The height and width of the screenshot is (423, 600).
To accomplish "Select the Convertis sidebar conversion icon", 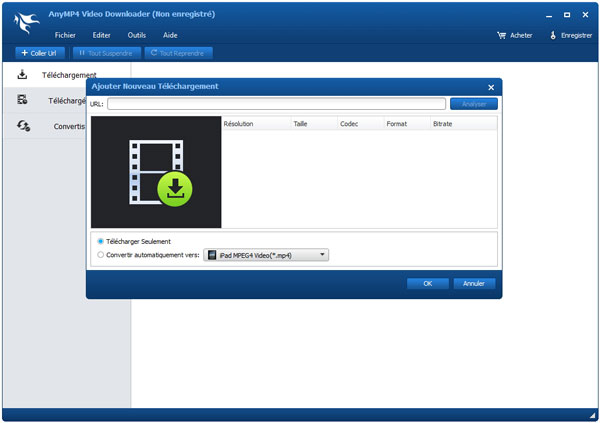I will pyautogui.click(x=23, y=126).
